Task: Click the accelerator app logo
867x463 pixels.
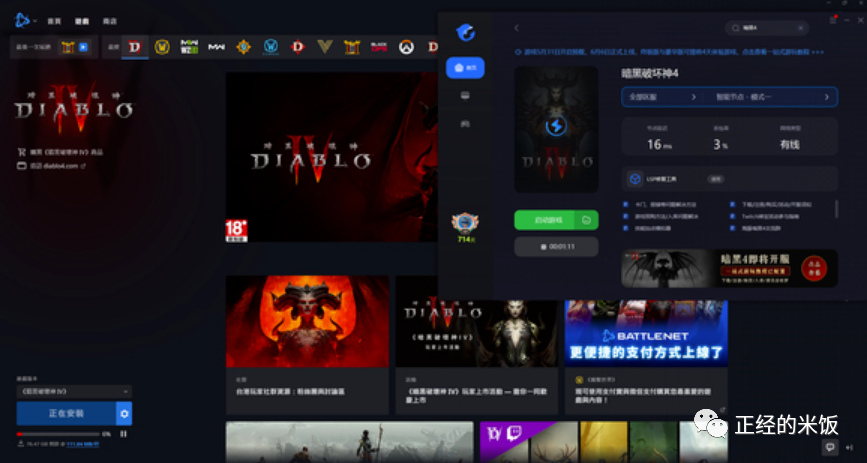Action: coord(465,32)
